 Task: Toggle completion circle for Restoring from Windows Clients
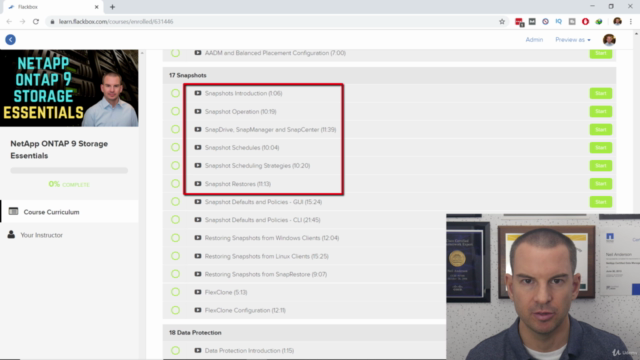176,238
